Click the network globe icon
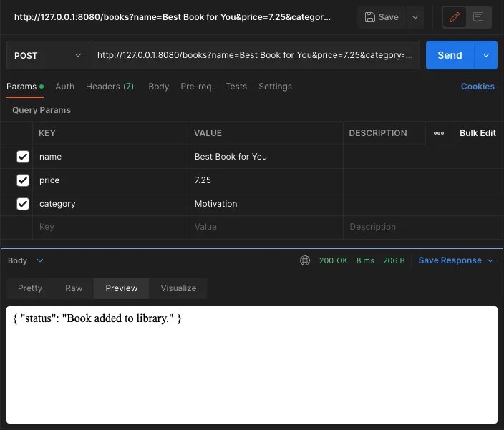The image size is (504, 430). click(305, 260)
